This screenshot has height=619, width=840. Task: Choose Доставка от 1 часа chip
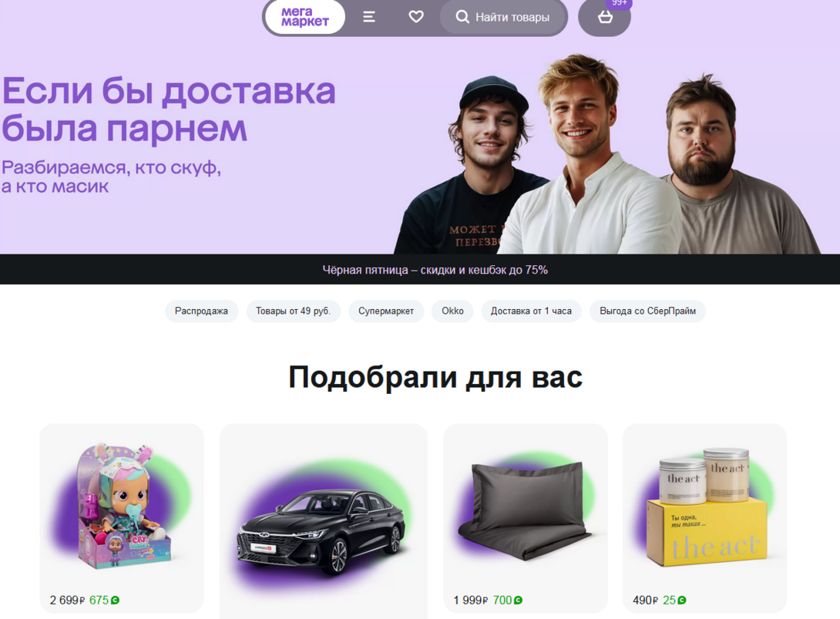(531, 311)
